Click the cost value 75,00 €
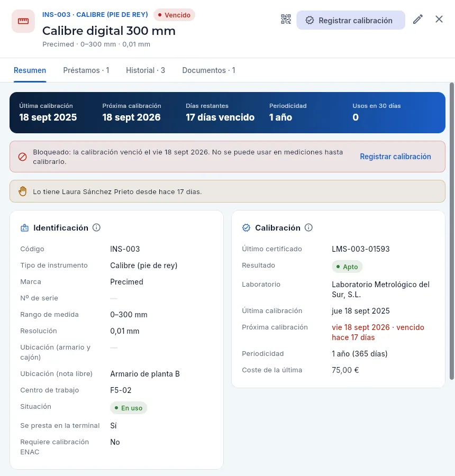455x476 pixels. point(345,370)
